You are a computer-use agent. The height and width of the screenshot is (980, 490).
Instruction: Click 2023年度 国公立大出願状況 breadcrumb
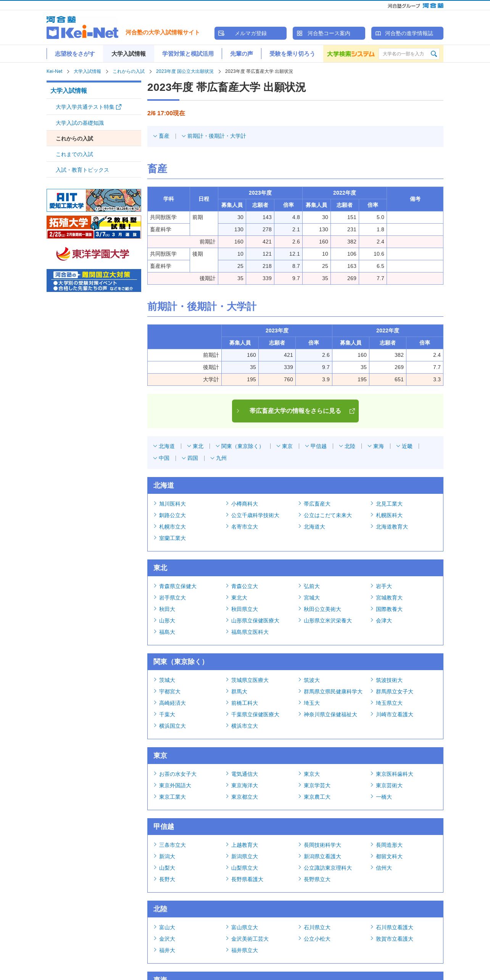(x=185, y=71)
